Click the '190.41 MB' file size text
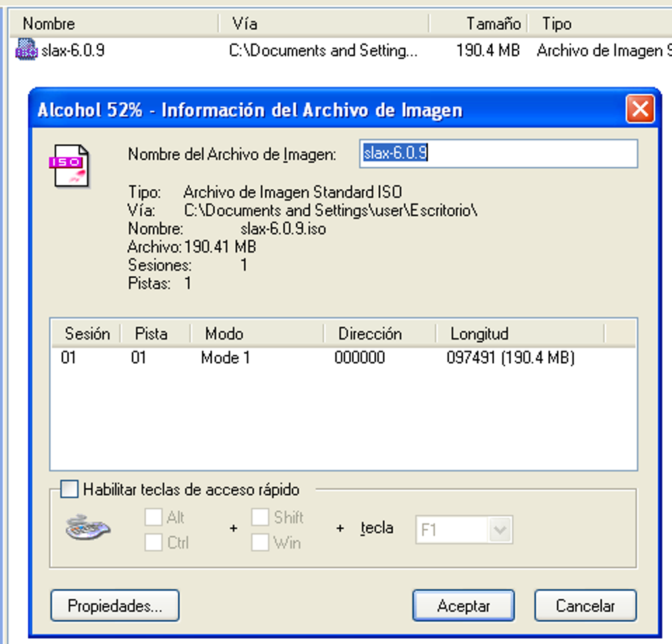The height and width of the screenshot is (644, 672). coord(220,247)
